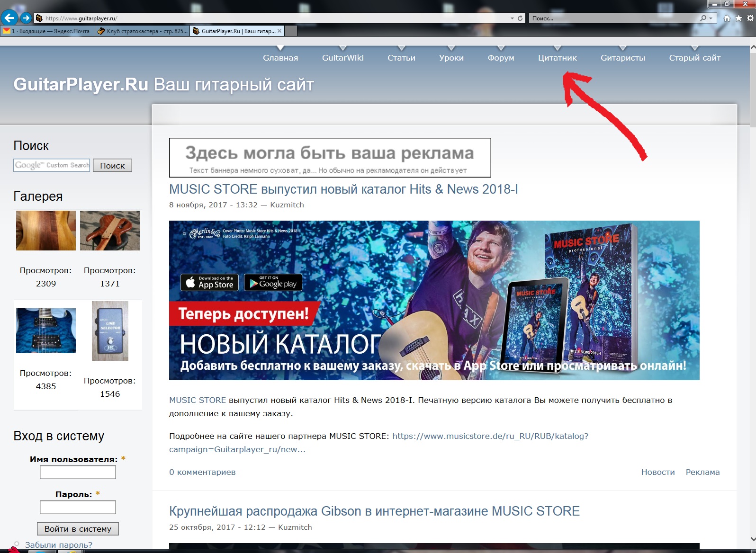The width and height of the screenshot is (756, 553).
Task: Open 0 комментариев link
Action: [x=202, y=472]
